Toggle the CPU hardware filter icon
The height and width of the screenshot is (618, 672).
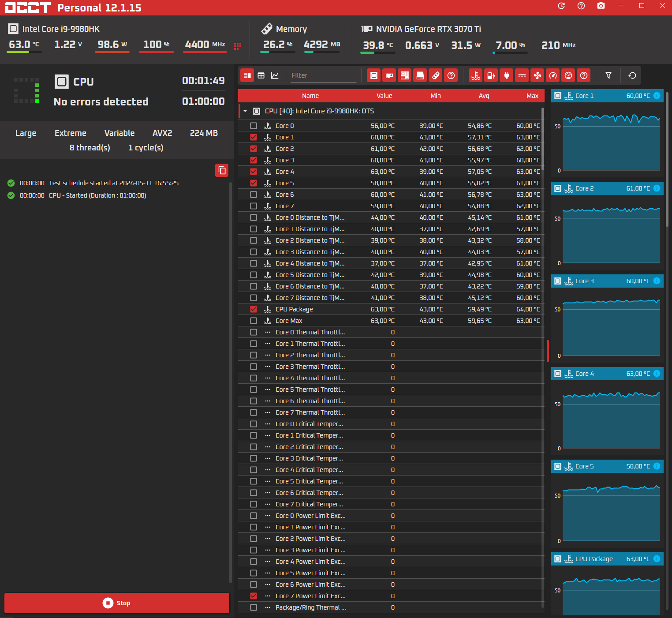click(374, 75)
